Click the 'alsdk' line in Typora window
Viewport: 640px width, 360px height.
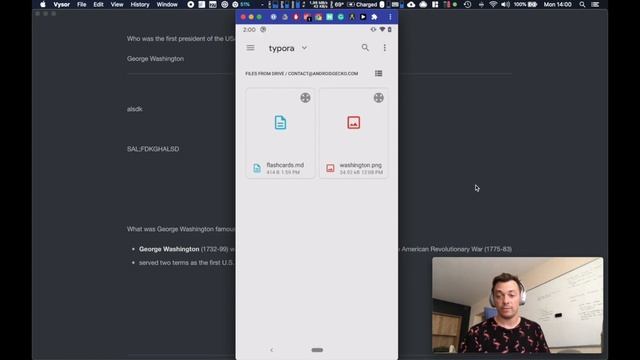point(134,109)
